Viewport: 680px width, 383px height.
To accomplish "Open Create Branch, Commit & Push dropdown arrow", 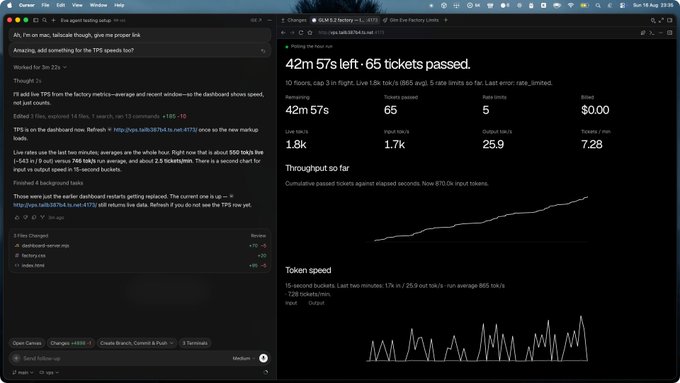I will 171,343.
